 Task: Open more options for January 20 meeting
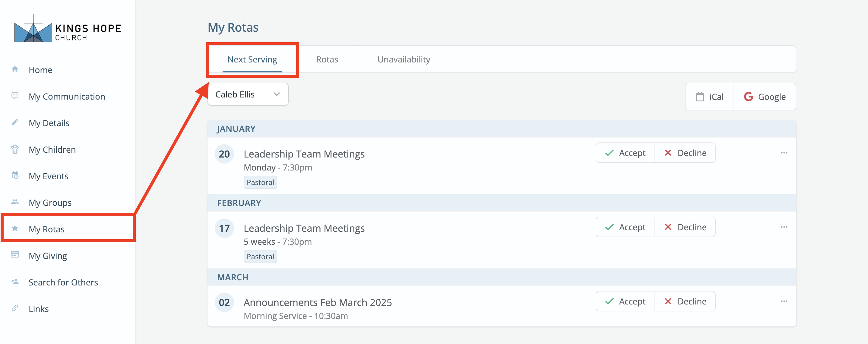point(784,153)
